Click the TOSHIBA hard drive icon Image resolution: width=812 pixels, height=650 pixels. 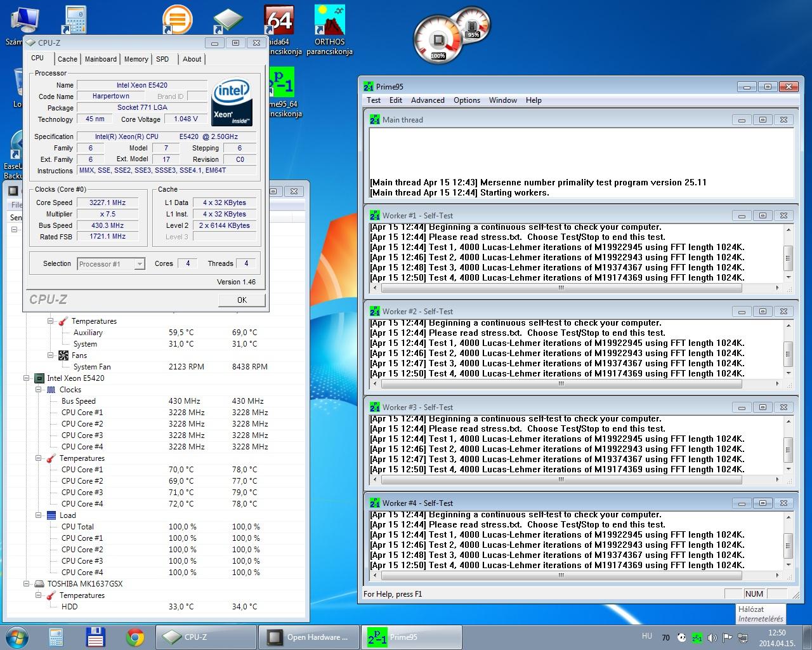pos(39,584)
